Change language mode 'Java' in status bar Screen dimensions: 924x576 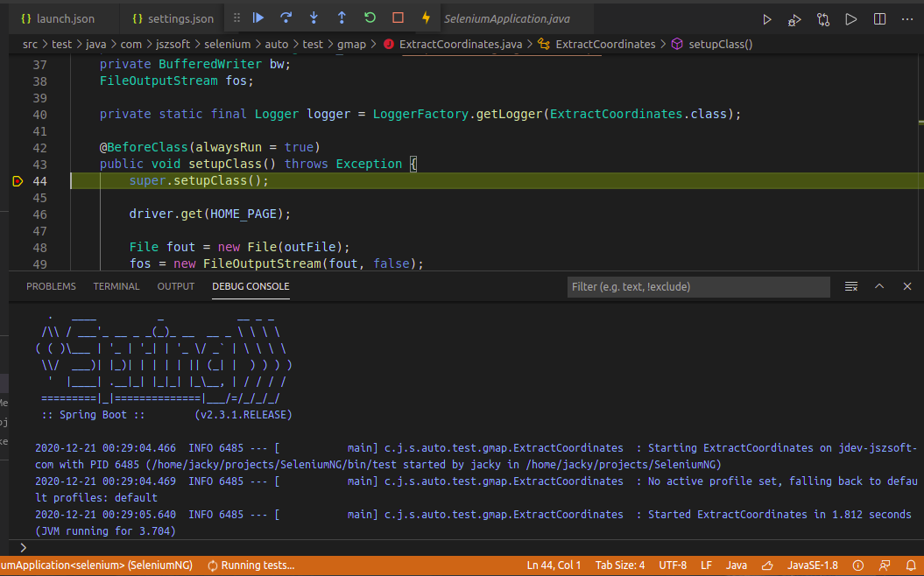(736, 565)
